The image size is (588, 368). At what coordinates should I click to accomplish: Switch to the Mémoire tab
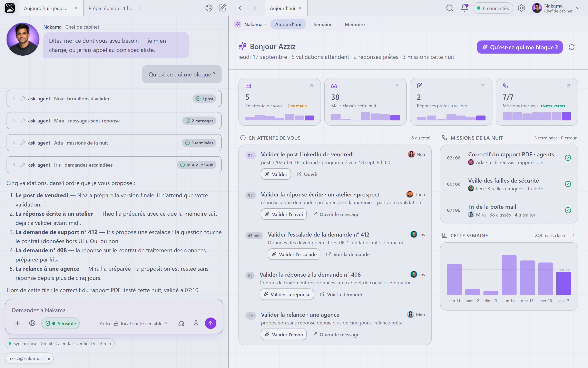click(x=354, y=24)
